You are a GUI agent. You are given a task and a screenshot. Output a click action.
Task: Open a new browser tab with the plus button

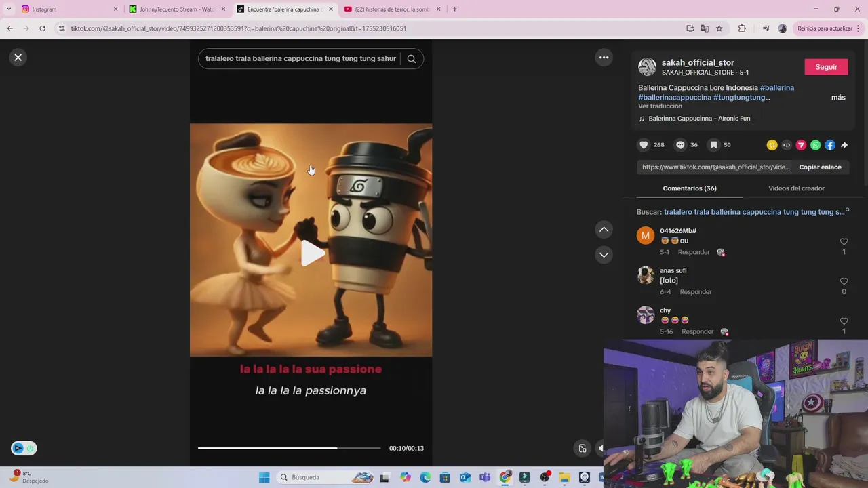click(454, 9)
